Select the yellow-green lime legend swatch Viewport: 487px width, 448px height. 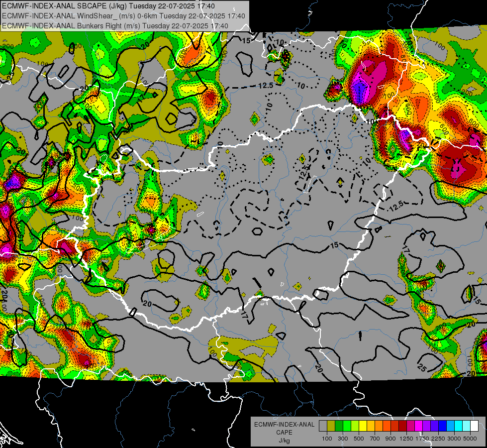355,426
